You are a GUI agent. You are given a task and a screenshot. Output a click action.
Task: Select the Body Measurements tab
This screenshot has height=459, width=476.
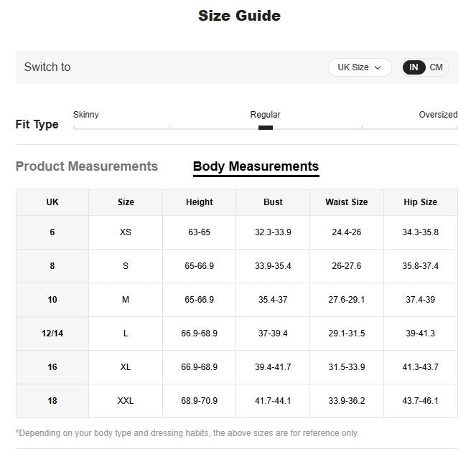(256, 166)
